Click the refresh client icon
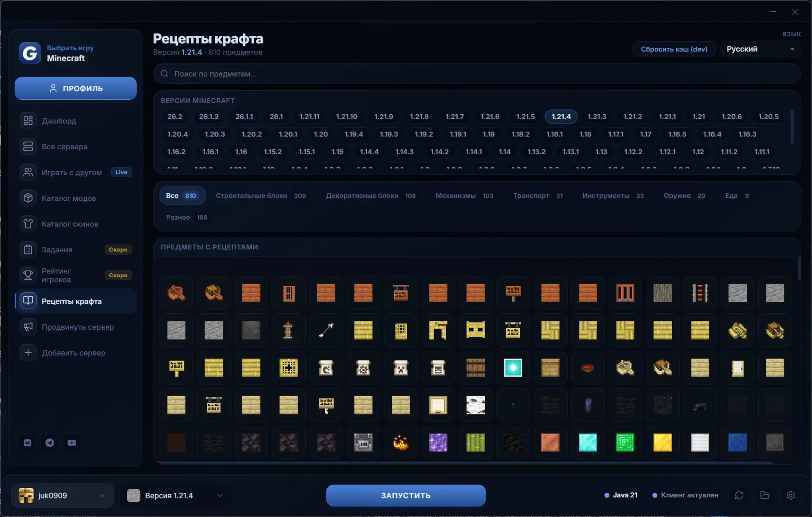 pyautogui.click(x=739, y=495)
